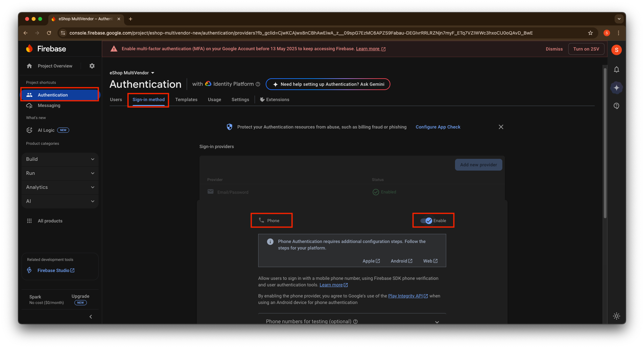Image resolution: width=644 pixels, height=348 pixels.
Task: Click Ask Gemini help button
Action: (x=328, y=84)
